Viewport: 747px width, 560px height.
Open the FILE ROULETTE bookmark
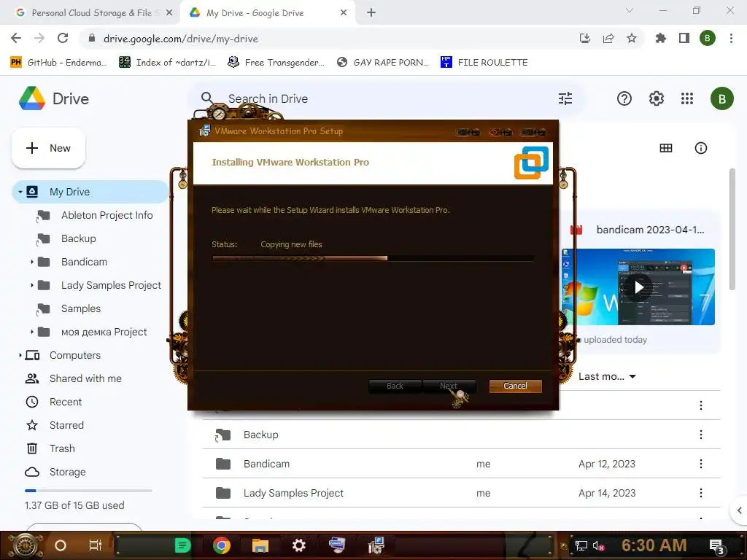[484, 63]
